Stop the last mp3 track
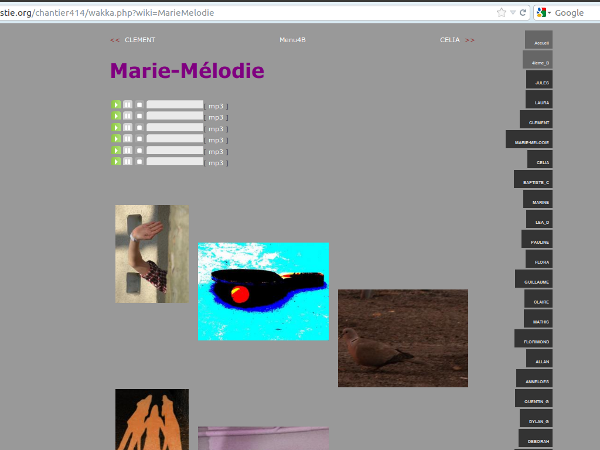This screenshot has width=600, height=450. pos(140,161)
